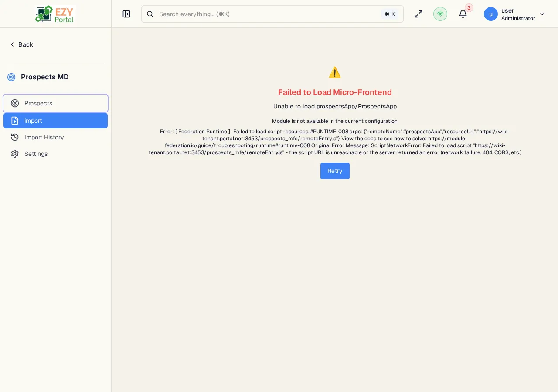Click the import file upload icon
558x392 pixels.
pos(15,121)
